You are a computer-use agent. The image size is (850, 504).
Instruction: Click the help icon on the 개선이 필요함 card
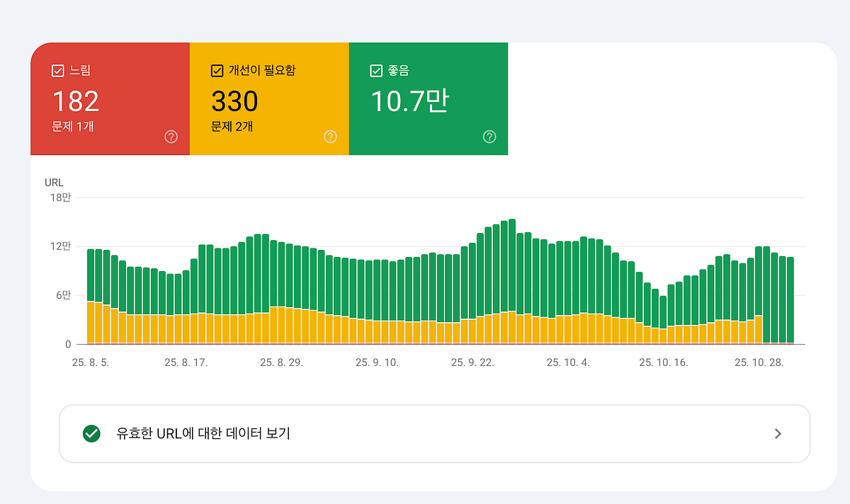click(329, 137)
